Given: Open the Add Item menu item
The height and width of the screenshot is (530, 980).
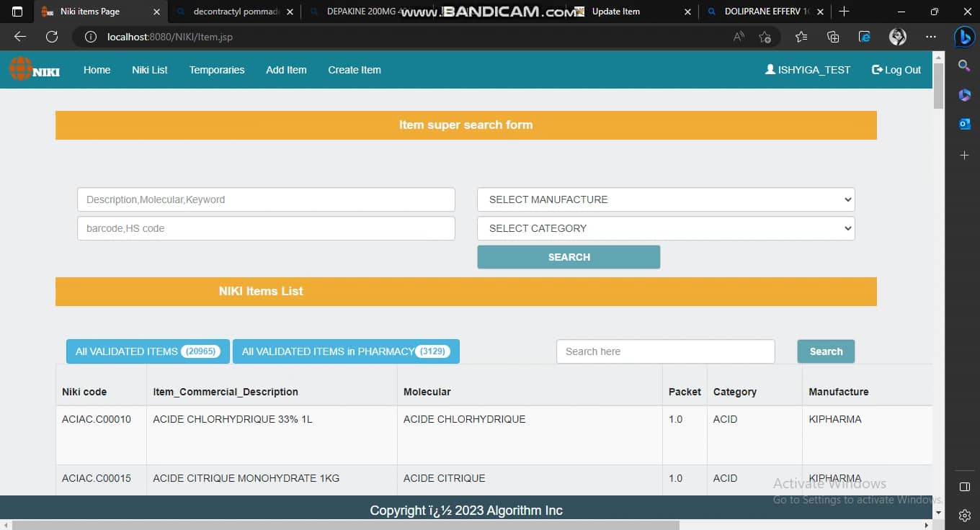Looking at the screenshot, I should point(286,70).
